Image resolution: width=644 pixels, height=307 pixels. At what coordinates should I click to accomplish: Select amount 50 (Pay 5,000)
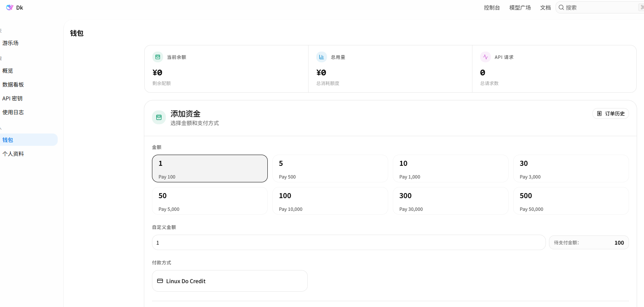tap(210, 201)
